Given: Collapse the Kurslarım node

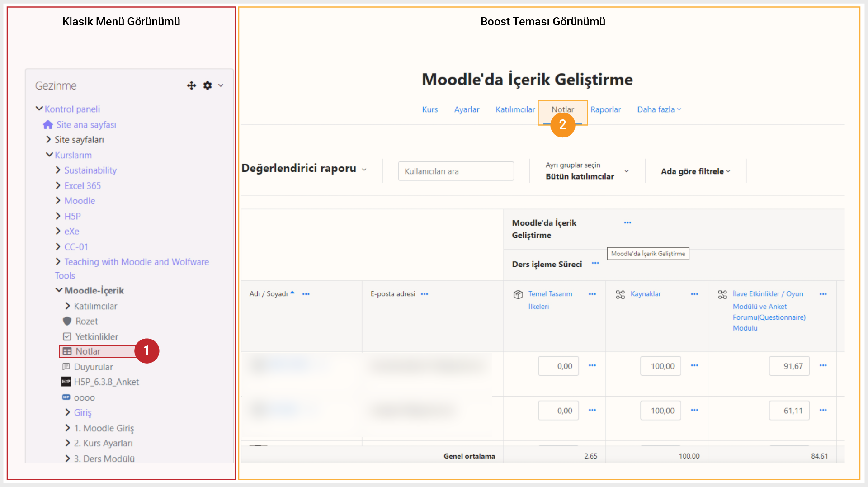Looking at the screenshot, I should pyautogui.click(x=50, y=155).
